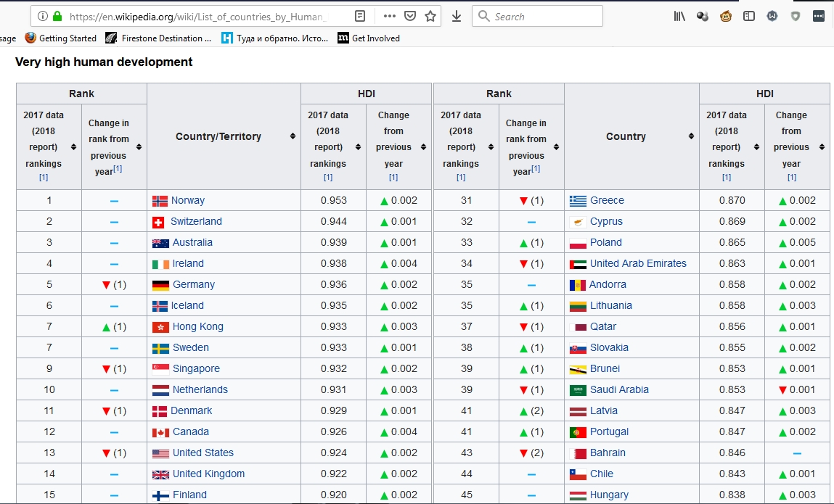Open the Greece link

click(x=607, y=200)
